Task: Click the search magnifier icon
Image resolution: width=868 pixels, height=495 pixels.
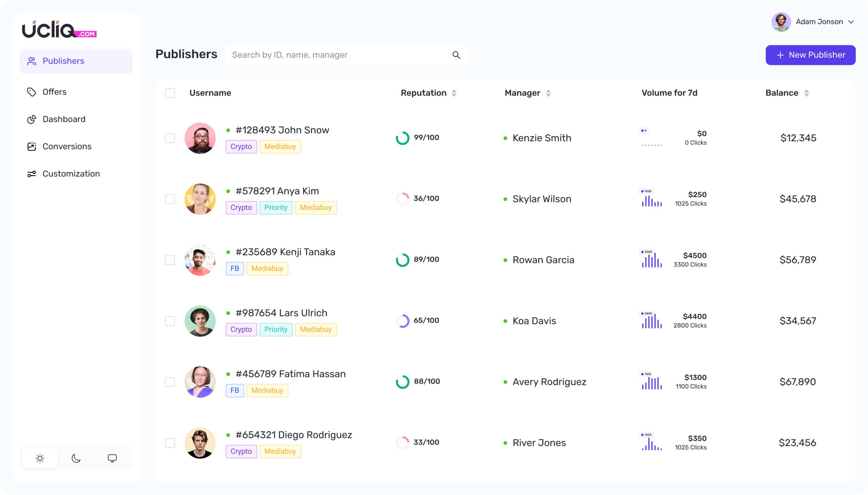Action: pos(456,55)
